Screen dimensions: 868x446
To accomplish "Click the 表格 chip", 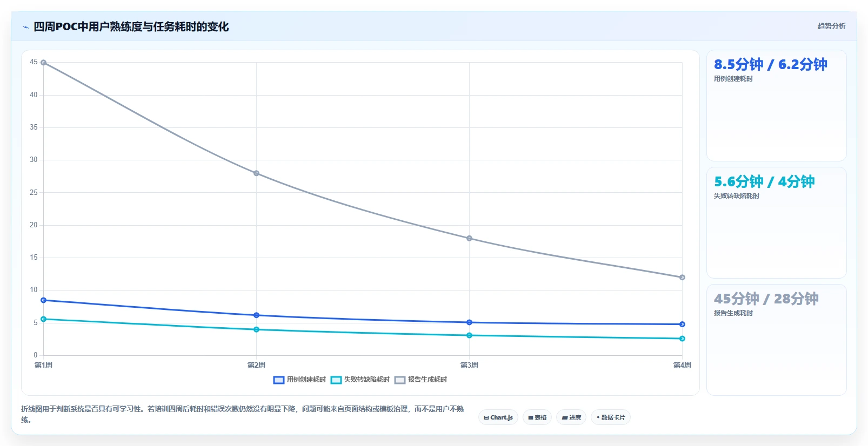I will 537,417.
